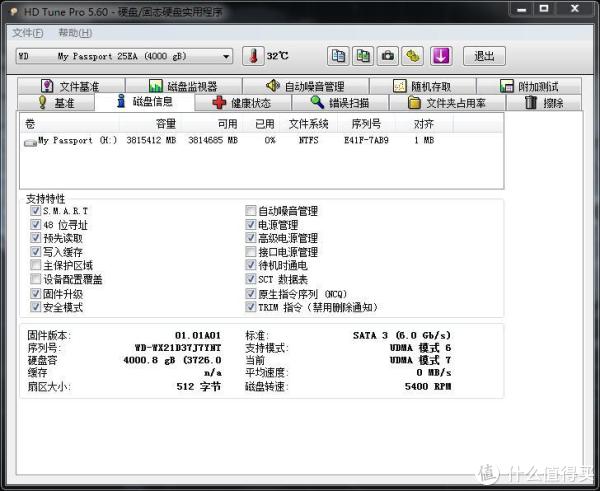Switch to the 错误扫描 tab

(340, 103)
